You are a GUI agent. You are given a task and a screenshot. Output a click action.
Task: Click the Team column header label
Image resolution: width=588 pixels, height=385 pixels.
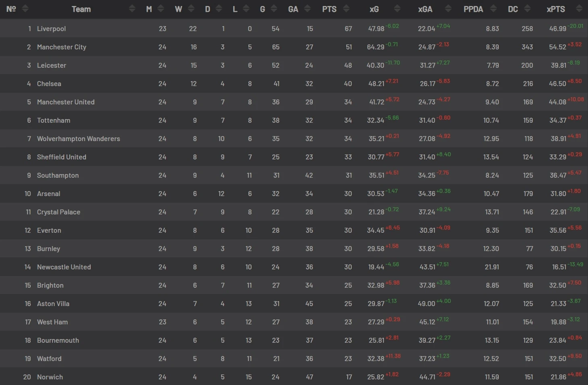81,9
